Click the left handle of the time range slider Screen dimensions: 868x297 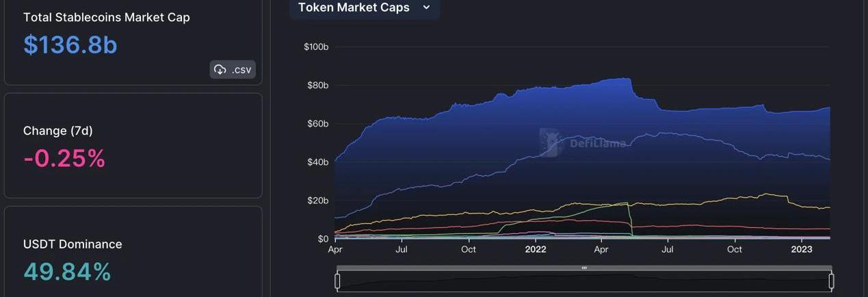click(x=337, y=281)
